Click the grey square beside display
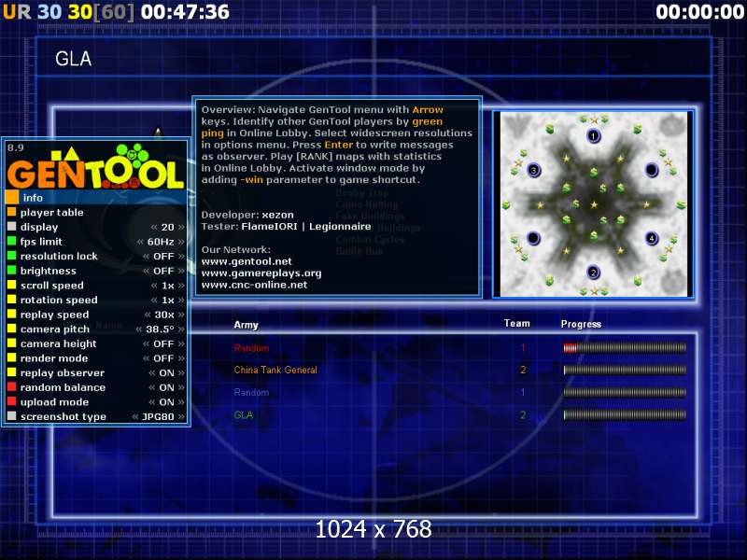 (12, 226)
